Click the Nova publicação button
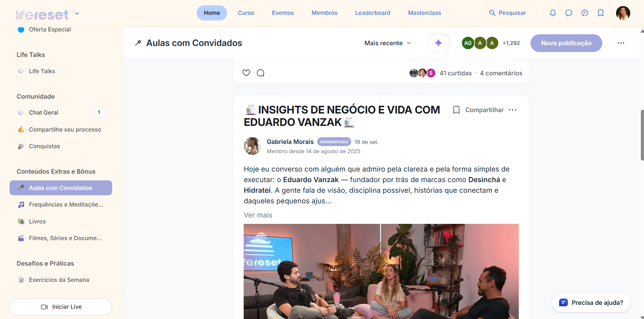Screen dimensions: 644x319 pos(566,43)
